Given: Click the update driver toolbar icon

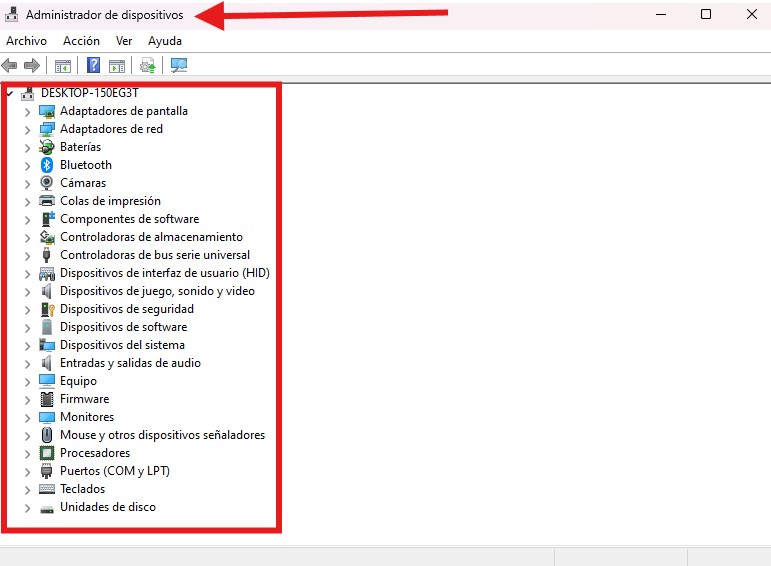Looking at the screenshot, I should pos(148,65).
